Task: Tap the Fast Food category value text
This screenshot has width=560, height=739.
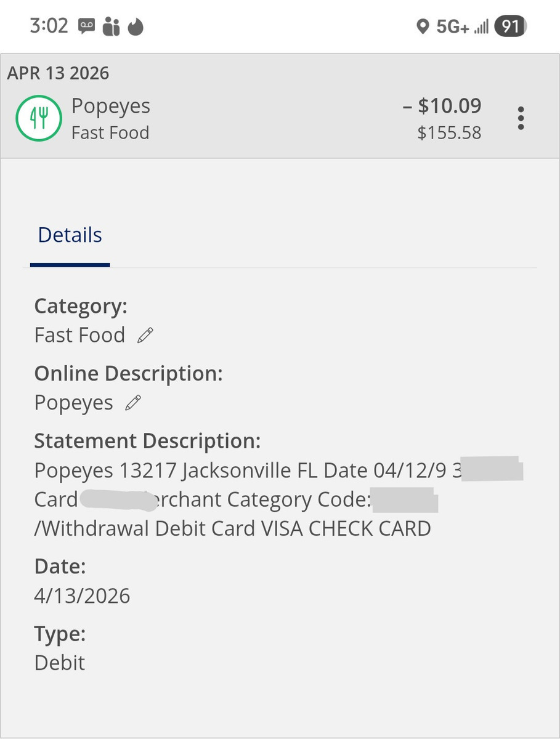Action: pos(79,336)
